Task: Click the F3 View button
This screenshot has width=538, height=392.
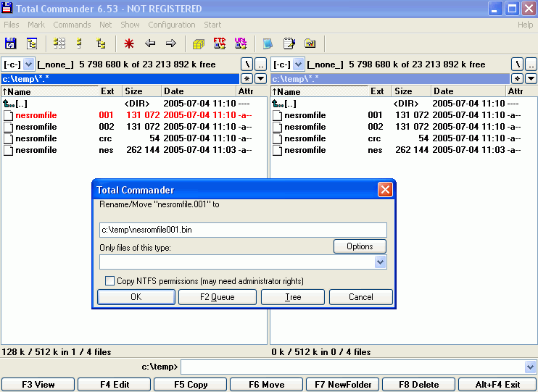Action: 38,385
